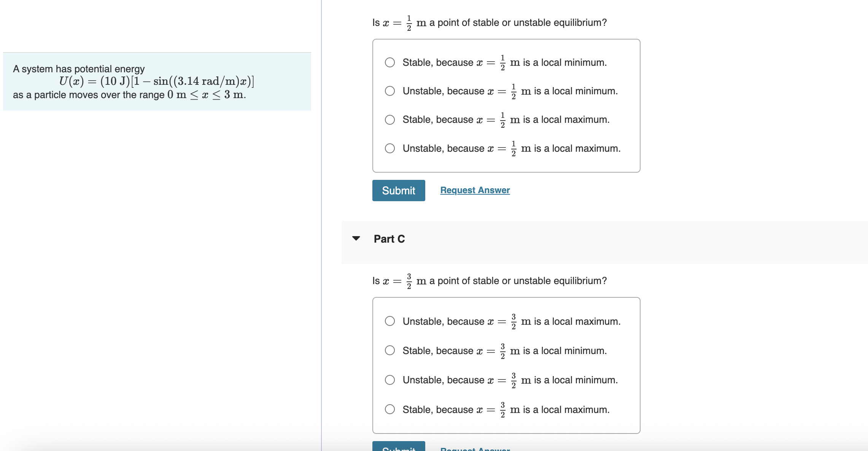Screen dimensions: 868x451
Task: Click Request Answer link below first question
Action: (x=475, y=190)
